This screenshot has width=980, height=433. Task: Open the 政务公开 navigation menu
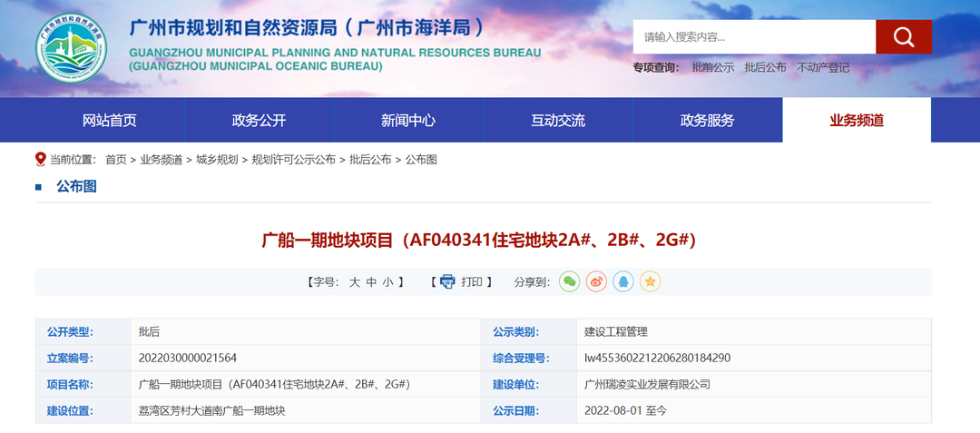click(x=259, y=120)
